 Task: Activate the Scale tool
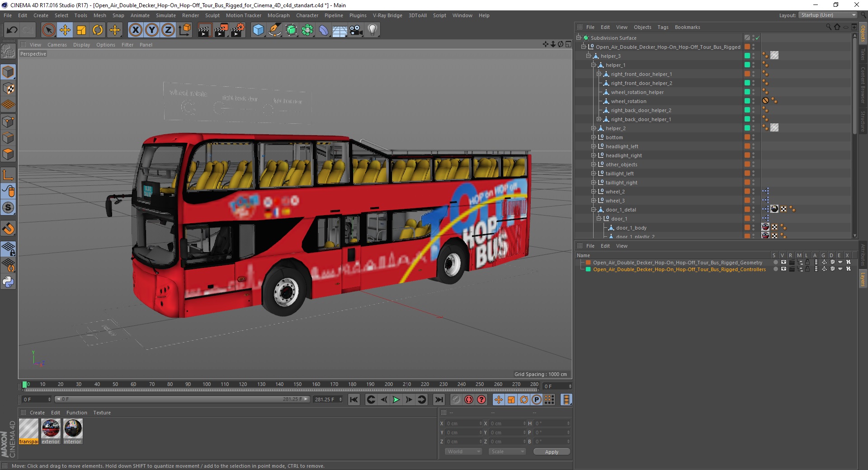(81, 30)
